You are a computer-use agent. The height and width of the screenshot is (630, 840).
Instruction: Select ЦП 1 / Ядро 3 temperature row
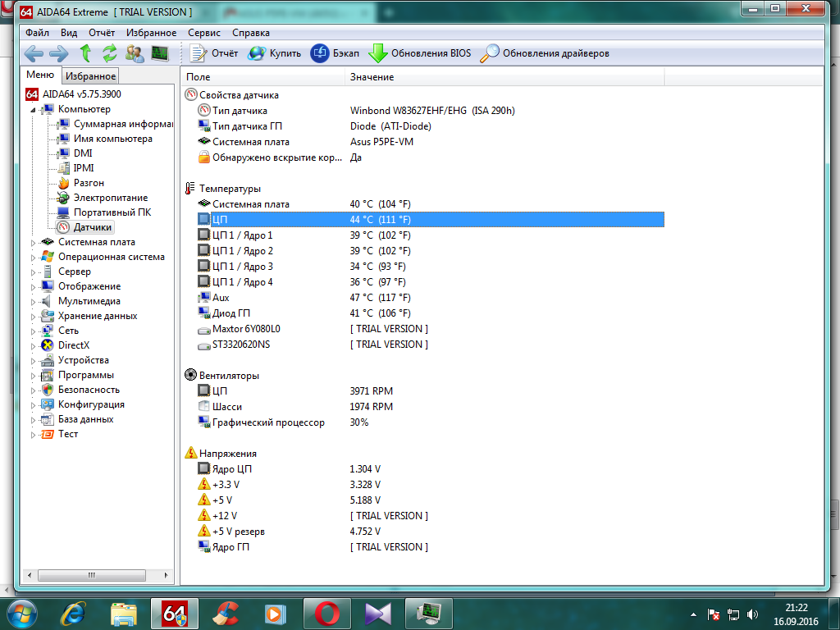click(x=431, y=267)
